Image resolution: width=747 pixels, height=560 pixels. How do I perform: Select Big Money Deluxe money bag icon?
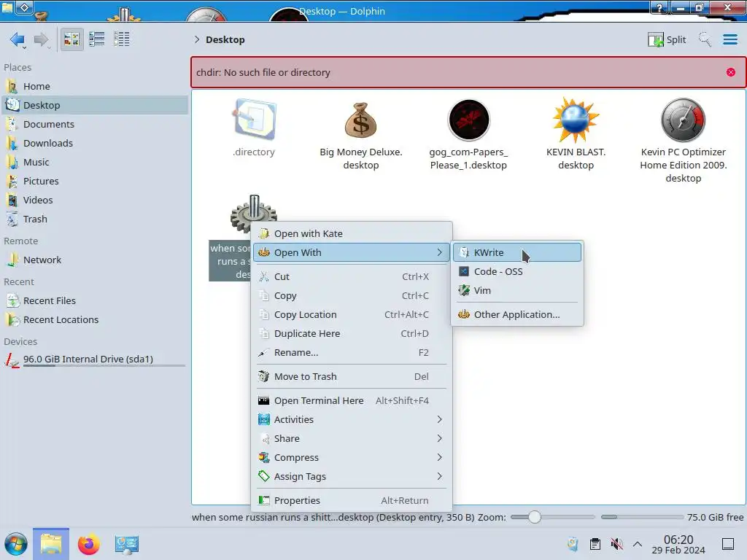tap(360, 120)
